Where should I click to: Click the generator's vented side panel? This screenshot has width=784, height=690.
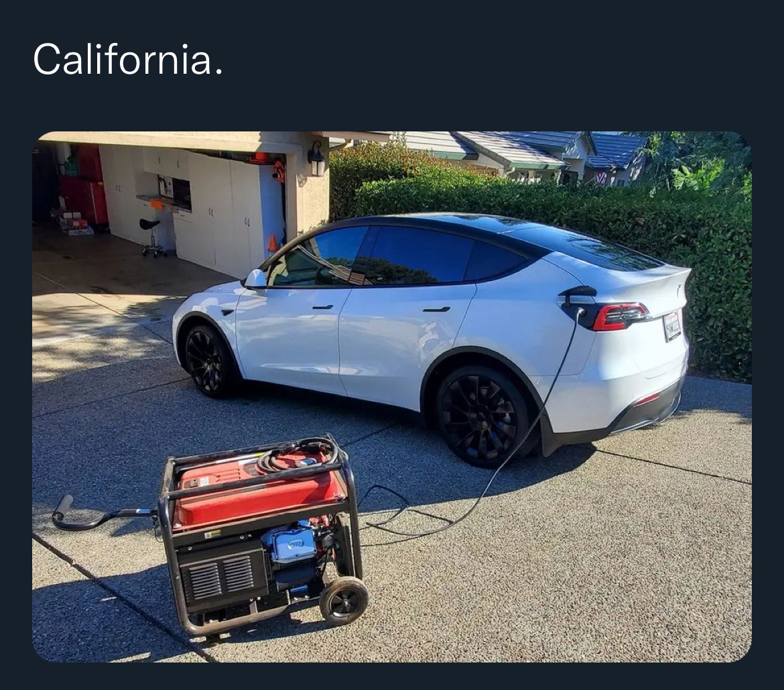click(222, 577)
